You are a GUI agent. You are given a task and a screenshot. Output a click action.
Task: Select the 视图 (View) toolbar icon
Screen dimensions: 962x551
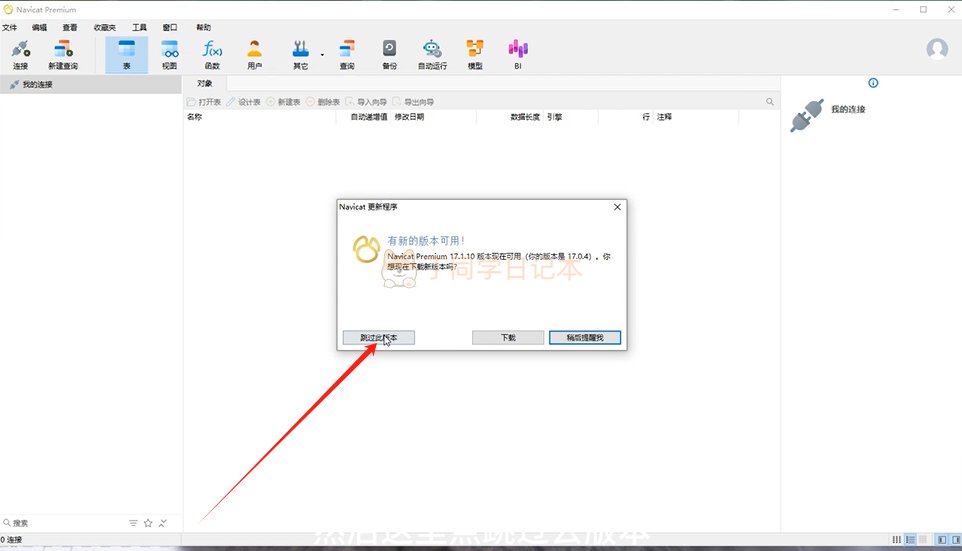(x=169, y=54)
